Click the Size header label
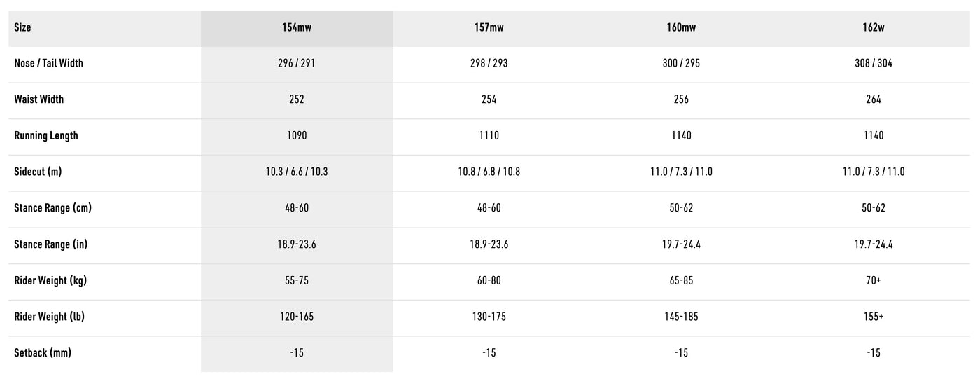 [22, 28]
